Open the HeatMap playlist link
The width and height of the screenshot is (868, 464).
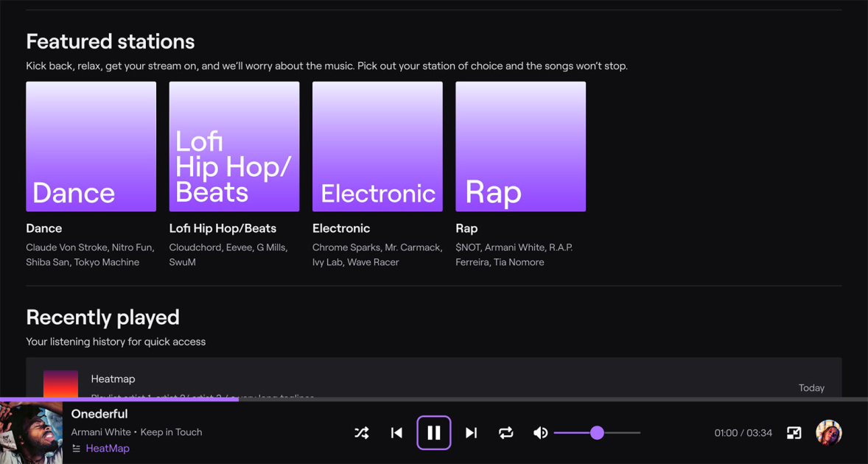click(x=108, y=449)
